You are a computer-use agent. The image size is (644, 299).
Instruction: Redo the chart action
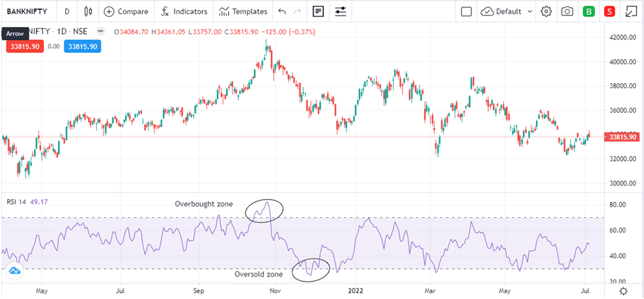tap(298, 12)
